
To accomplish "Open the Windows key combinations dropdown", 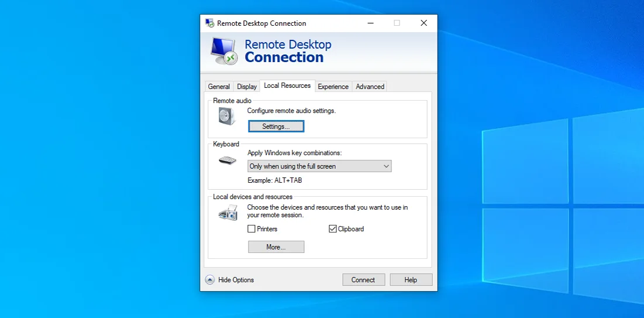I will (x=319, y=166).
